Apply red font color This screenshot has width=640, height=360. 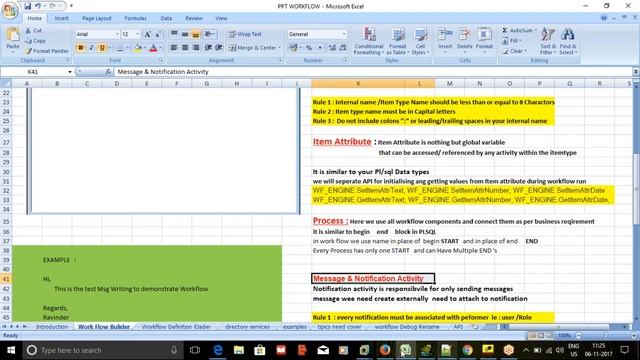pos(153,48)
